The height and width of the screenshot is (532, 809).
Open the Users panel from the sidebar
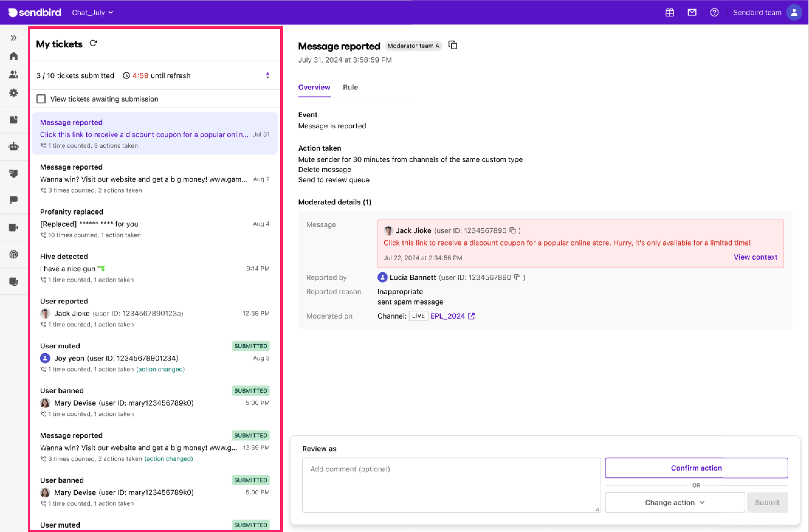click(x=14, y=74)
